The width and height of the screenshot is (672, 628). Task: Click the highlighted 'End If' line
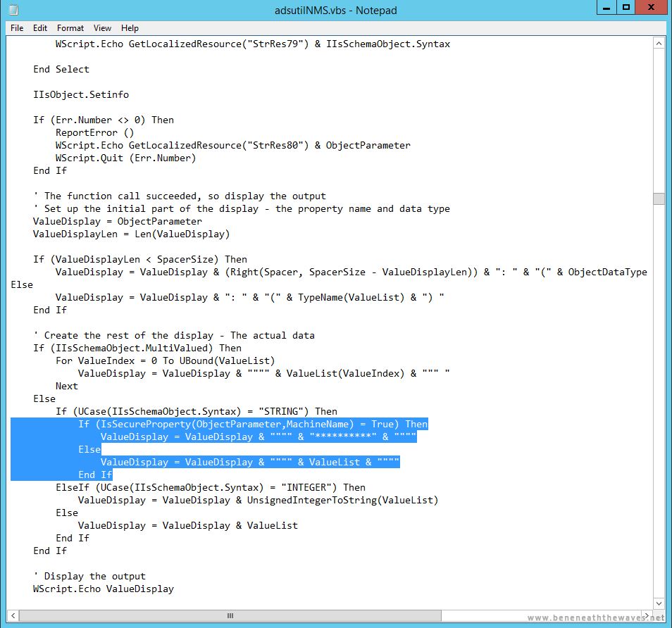click(94, 475)
